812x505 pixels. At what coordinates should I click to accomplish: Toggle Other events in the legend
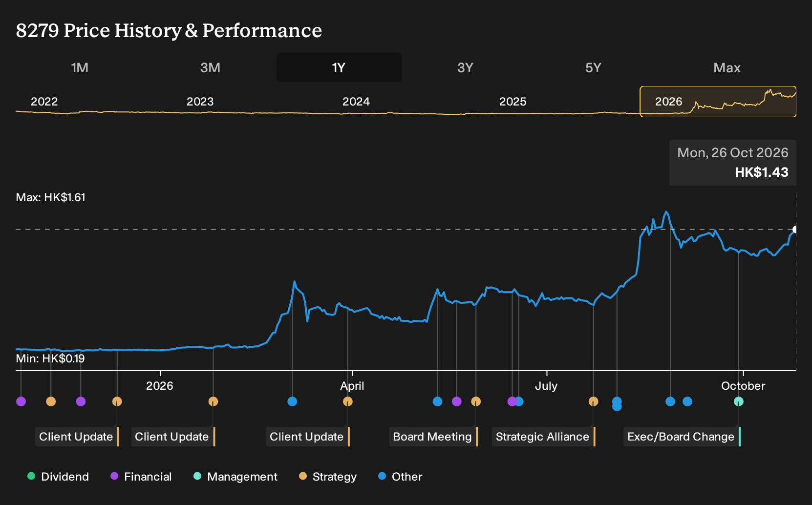[x=400, y=477]
